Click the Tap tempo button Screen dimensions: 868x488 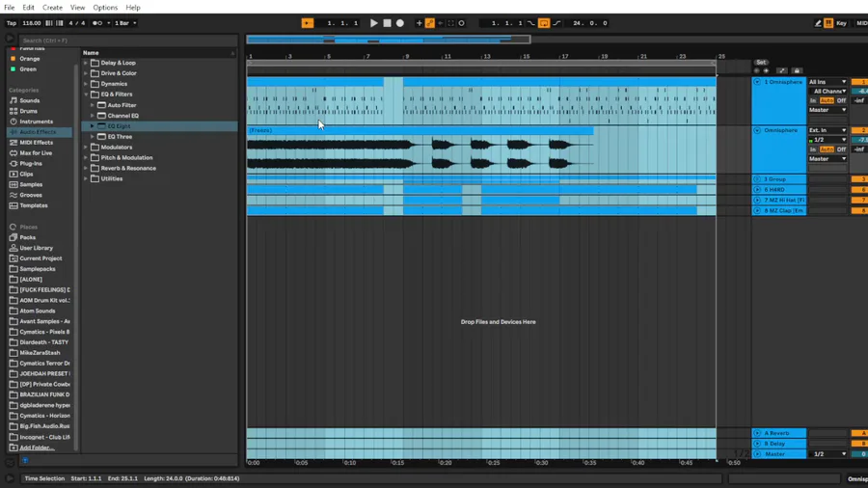[11, 23]
